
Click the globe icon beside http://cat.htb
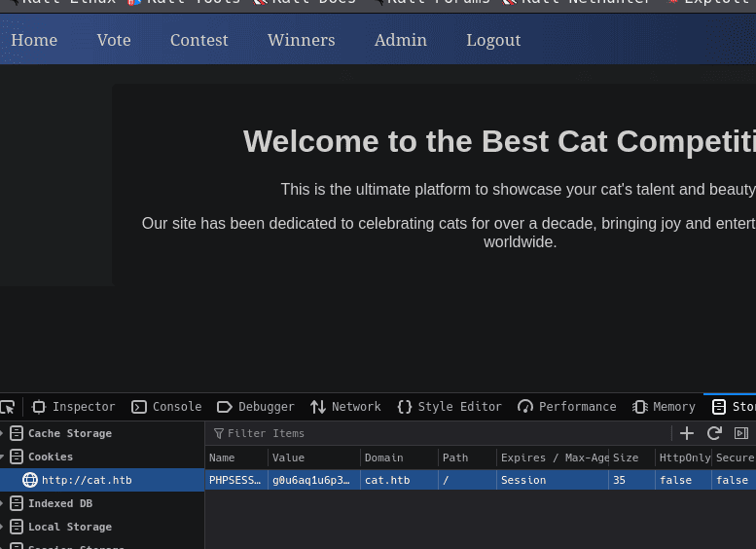[30, 480]
